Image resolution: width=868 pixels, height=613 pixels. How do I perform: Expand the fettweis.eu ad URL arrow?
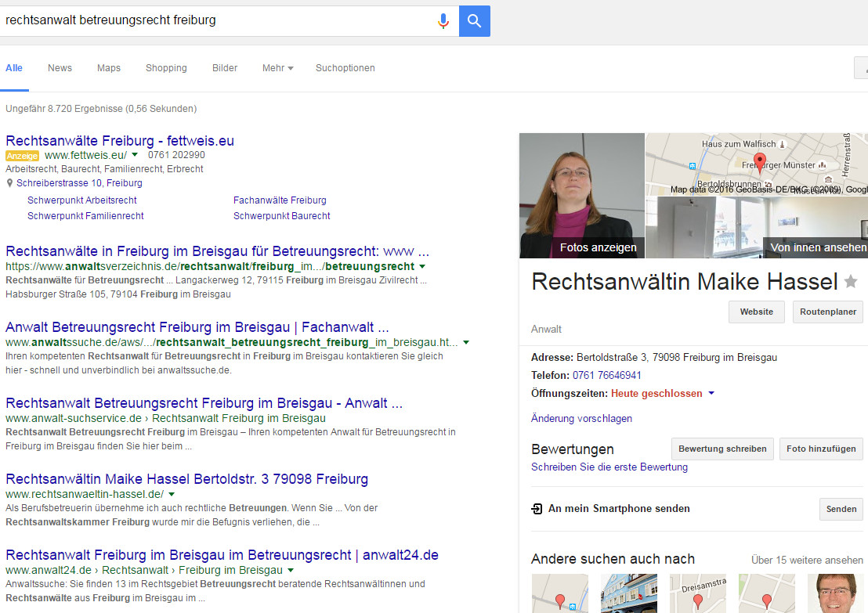tap(135, 155)
